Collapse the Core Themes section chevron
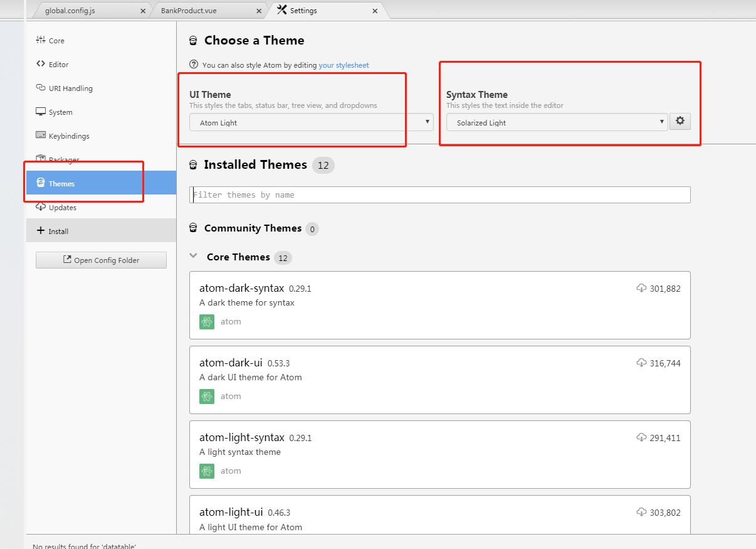The width and height of the screenshot is (756, 549). (194, 256)
